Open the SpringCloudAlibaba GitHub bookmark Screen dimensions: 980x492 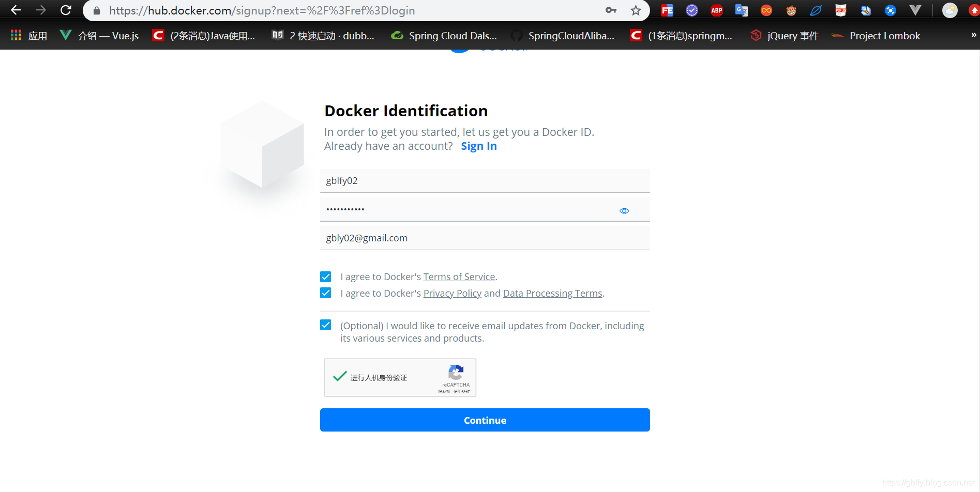563,36
